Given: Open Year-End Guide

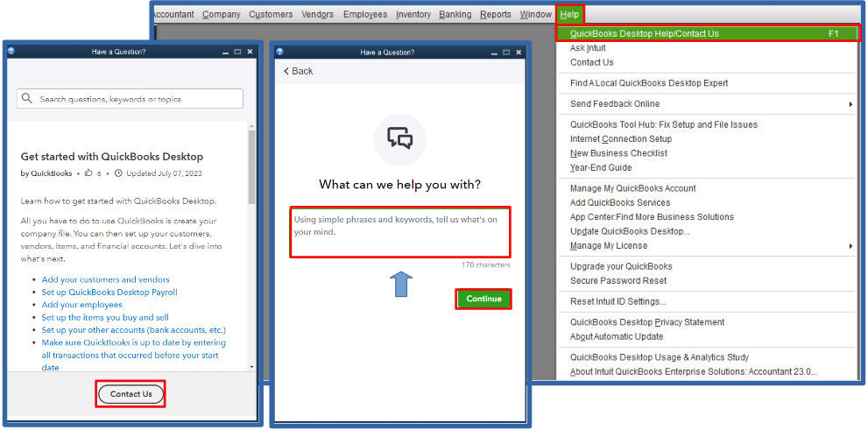Looking at the screenshot, I should pos(601,167).
